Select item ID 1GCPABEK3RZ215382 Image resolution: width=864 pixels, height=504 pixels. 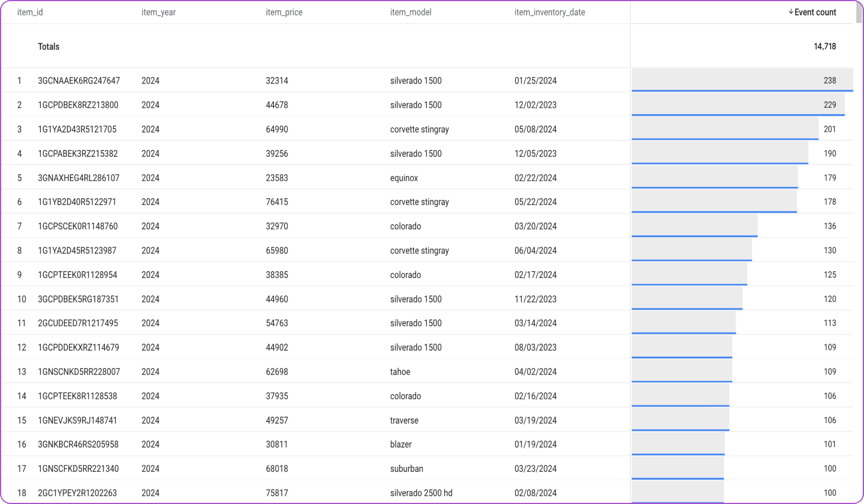78,154
